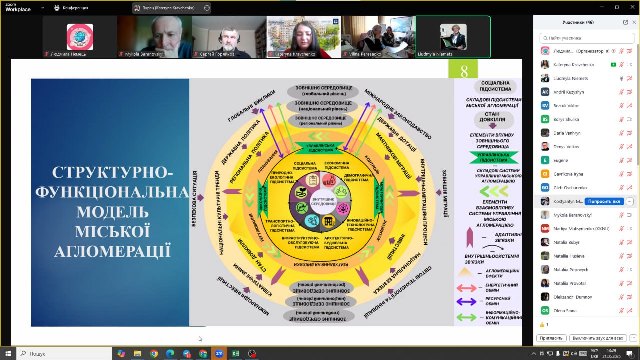Open more options beside ask to unmute
Screen dimensions: 640x360
pyautogui.click(x=629, y=202)
